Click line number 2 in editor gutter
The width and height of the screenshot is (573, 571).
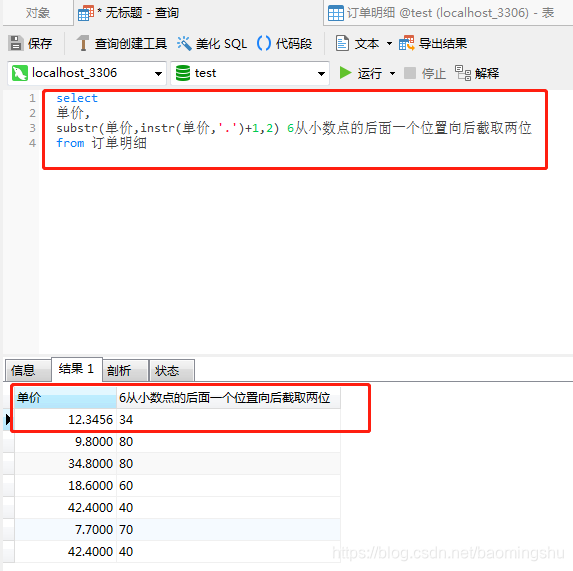[33, 113]
